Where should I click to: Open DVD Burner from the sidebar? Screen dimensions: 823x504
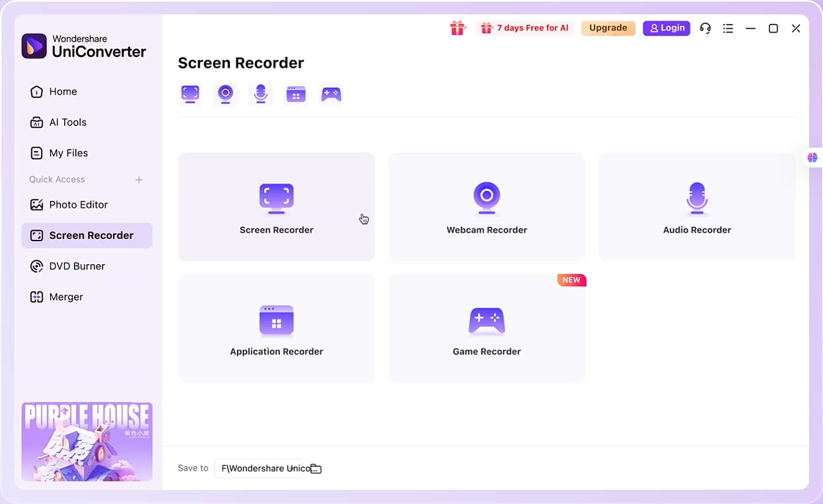(x=87, y=266)
